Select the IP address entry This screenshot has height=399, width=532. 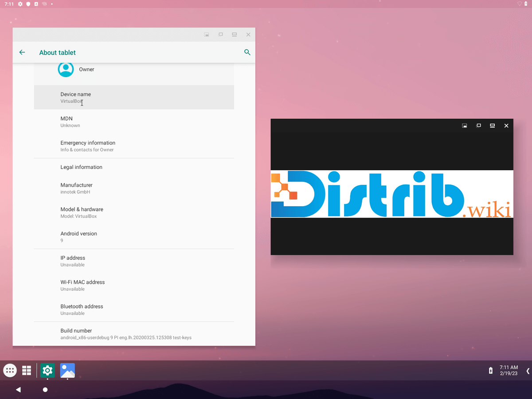pyautogui.click(x=134, y=261)
